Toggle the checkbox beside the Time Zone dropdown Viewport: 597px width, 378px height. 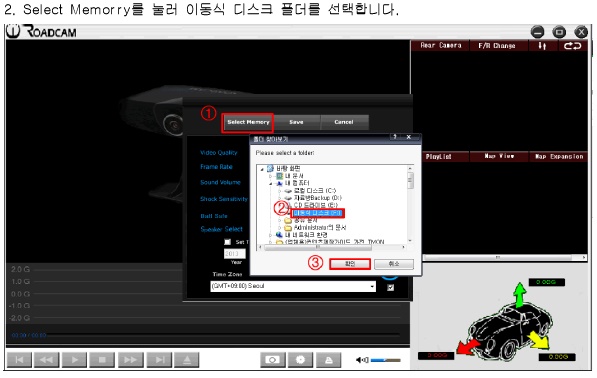[391, 288]
